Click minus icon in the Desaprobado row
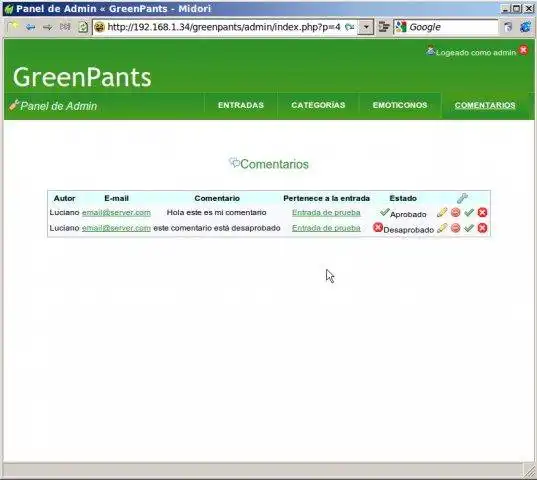The width and height of the screenshot is (537, 480). [x=455, y=228]
